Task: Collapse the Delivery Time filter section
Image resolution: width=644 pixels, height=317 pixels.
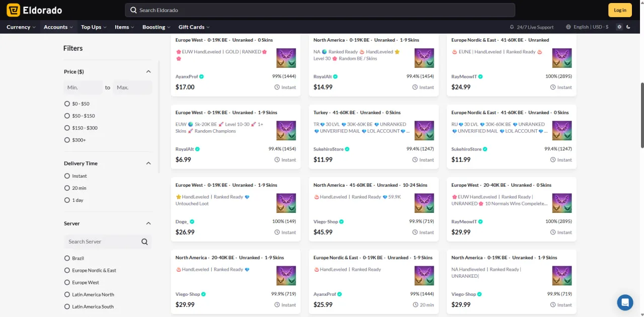Action: (148, 163)
